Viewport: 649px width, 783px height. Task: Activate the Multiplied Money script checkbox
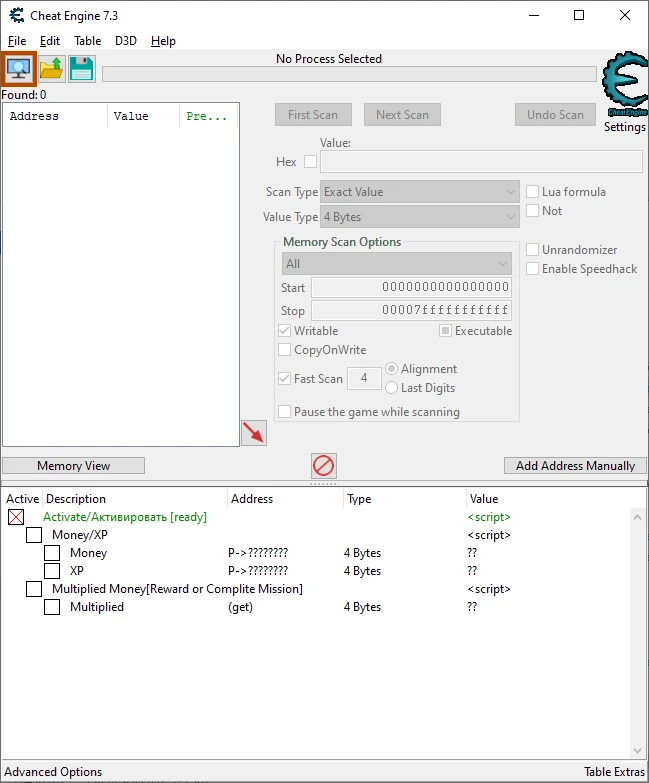point(34,589)
